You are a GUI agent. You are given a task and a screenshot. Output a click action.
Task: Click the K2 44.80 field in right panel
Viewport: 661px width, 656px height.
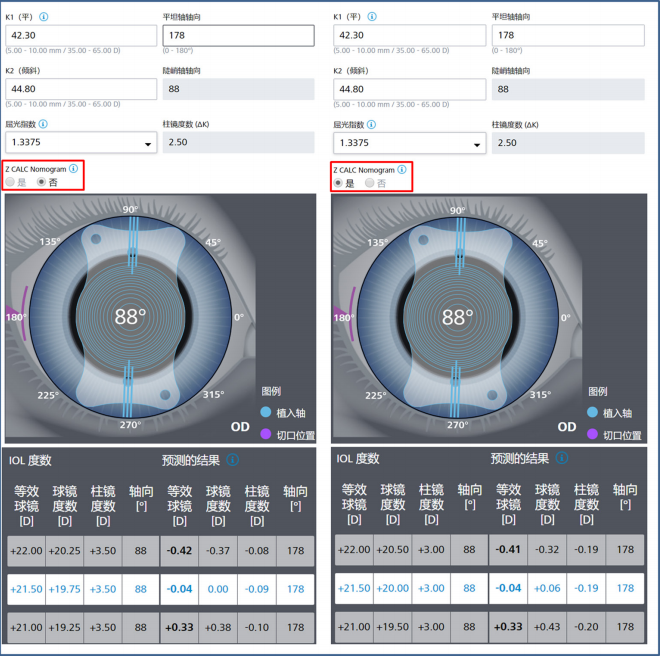410,89
